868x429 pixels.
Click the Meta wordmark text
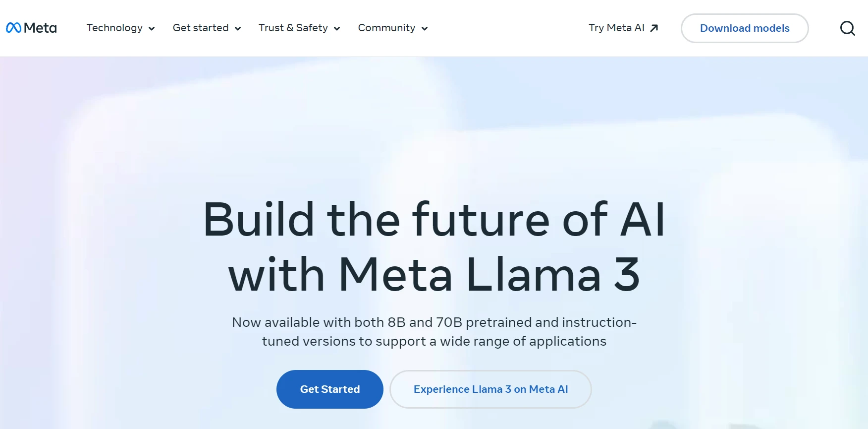(x=40, y=28)
